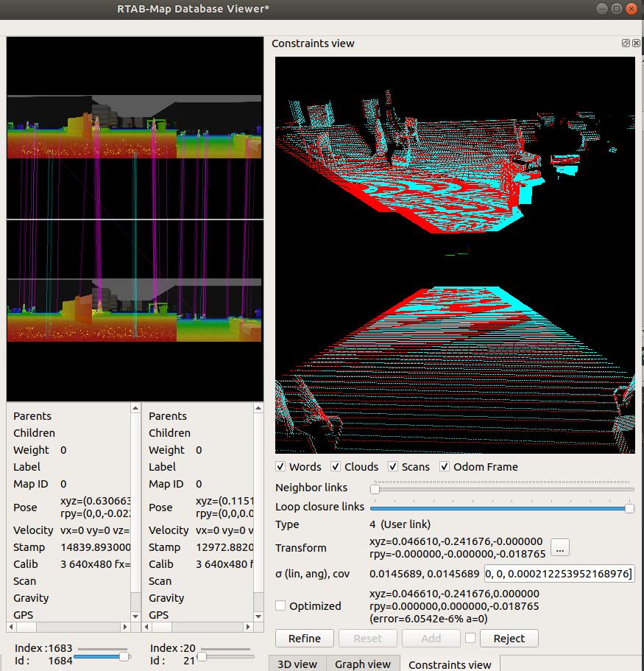Image resolution: width=644 pixels, height=671 pixels.
Task: Click the scroll-down arrow in the right node info panel
Action: (258, 616)
